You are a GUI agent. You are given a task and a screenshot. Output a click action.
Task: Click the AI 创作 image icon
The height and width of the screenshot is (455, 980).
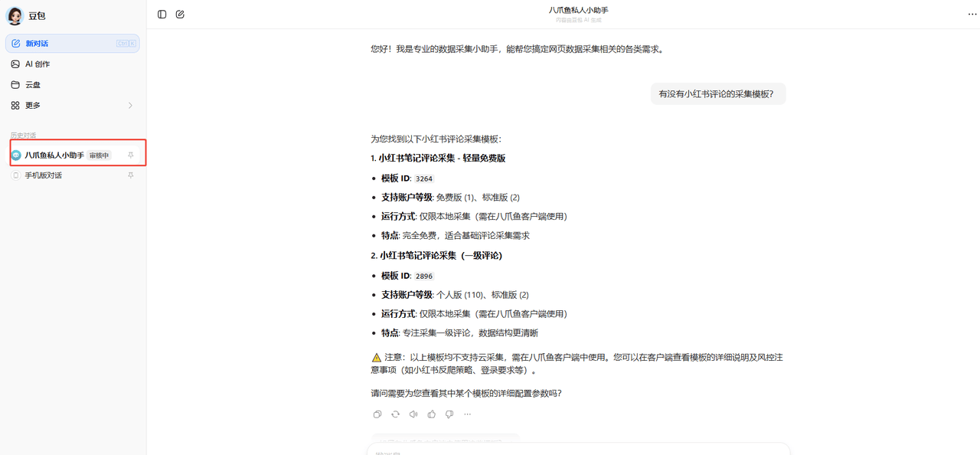[15, 64]
